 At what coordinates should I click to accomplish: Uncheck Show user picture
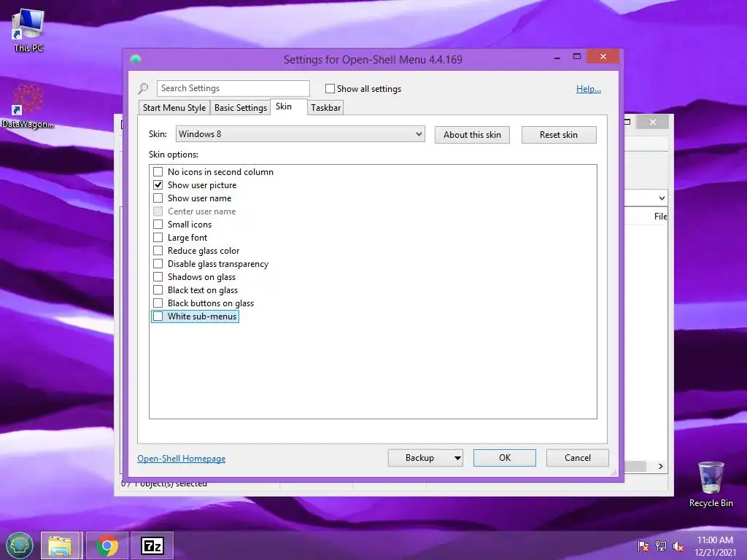[158, 184]
